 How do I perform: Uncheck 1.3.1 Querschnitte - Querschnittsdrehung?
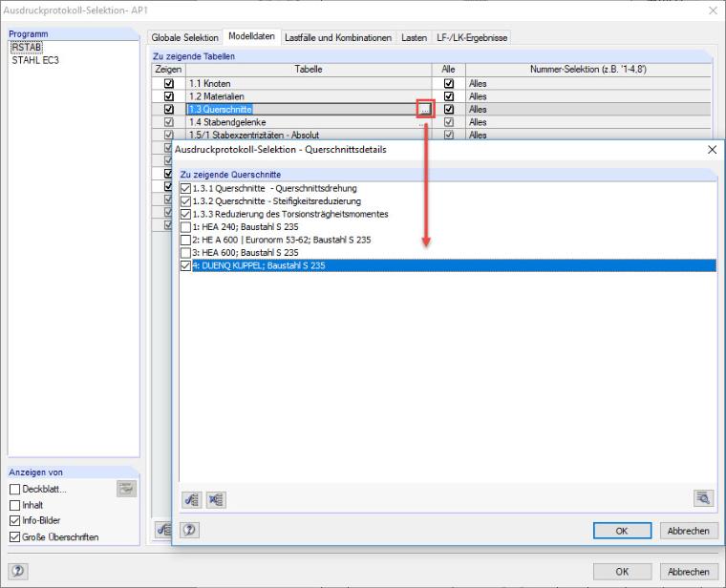(x=185, y=188)
